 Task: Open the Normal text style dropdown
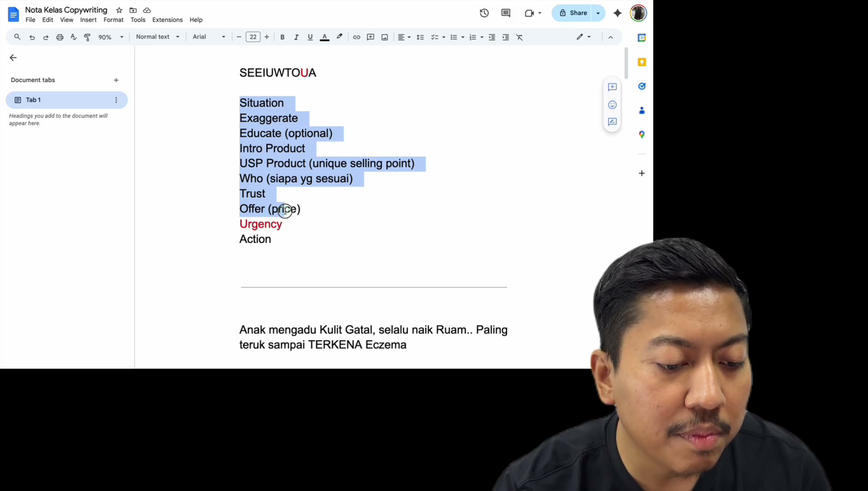[x=157, y=37]
